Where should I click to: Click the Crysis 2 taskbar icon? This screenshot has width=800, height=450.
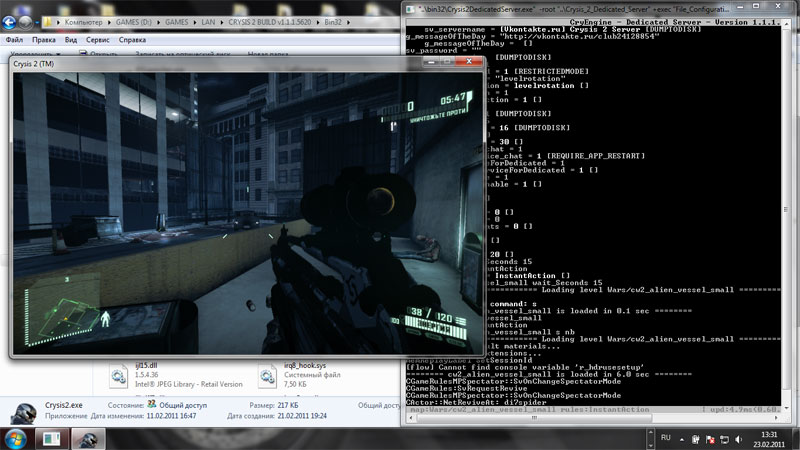(87, 436)
